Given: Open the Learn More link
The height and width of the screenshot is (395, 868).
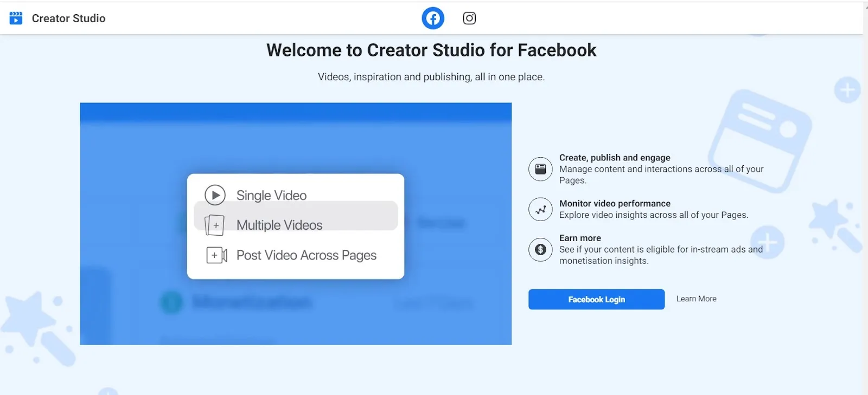Looking at the screenshot, I should [696, 299].
